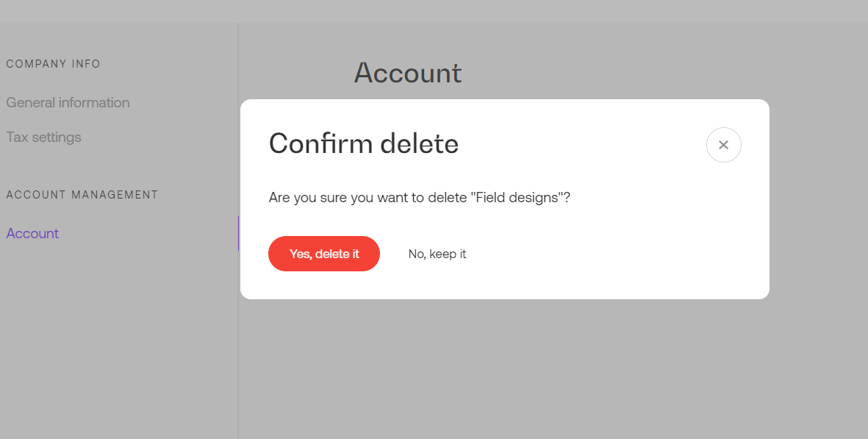
Task: Go to Tax settings
Action: click(x=44, y=137)
